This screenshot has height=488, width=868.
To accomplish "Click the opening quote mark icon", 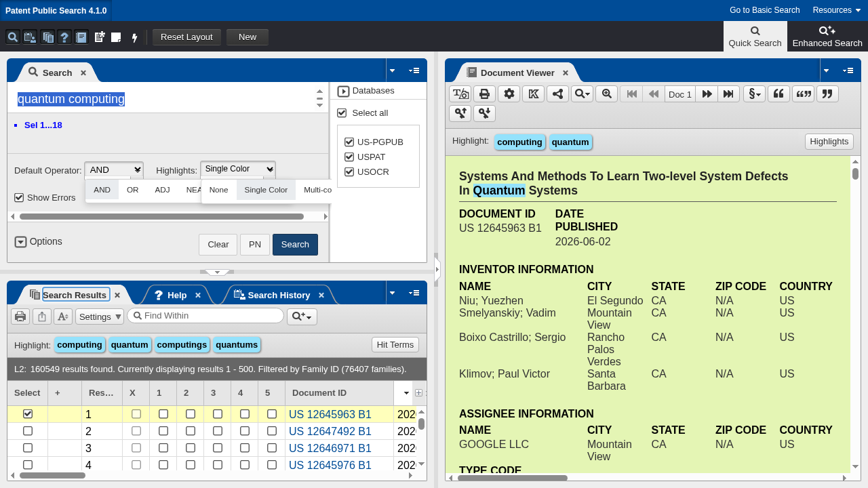I will pyautogui.click(x=778, y=94).
